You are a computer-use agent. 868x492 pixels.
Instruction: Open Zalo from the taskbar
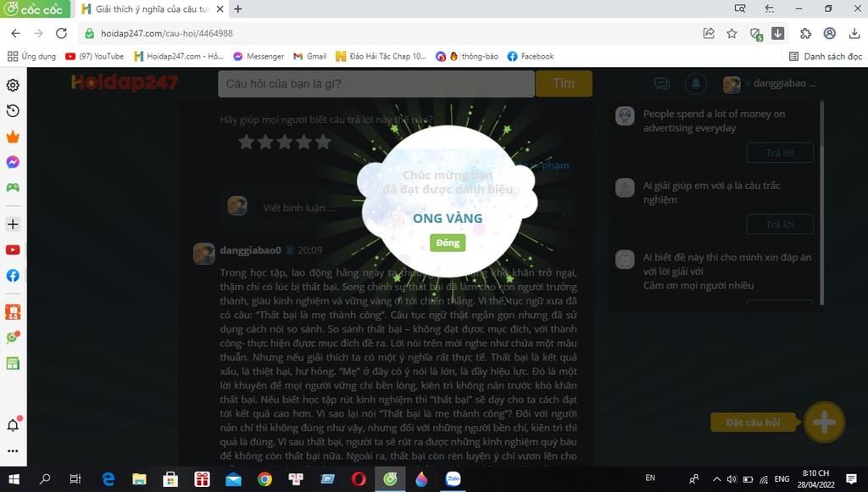453,478
